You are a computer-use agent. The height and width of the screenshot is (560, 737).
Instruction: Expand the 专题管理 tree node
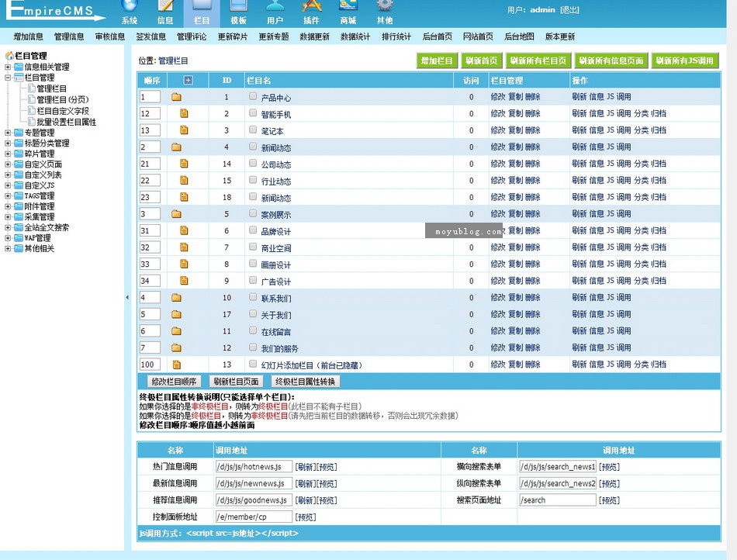(8, 133)
